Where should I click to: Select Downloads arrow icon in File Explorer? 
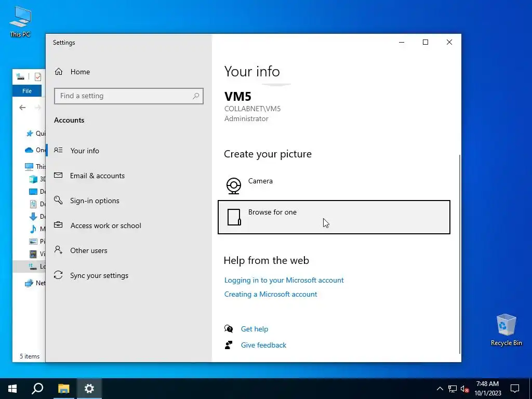[x=33, y=217]
